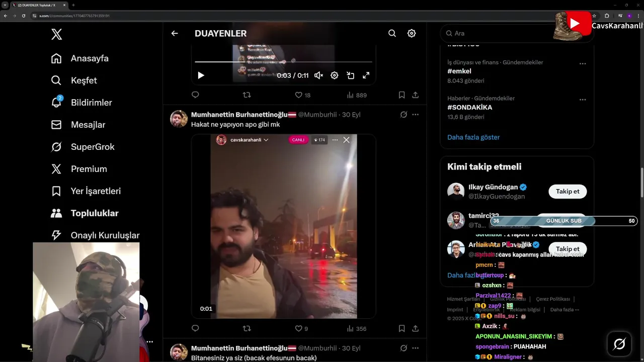Open more options for #emkel trend

point(583,63)
